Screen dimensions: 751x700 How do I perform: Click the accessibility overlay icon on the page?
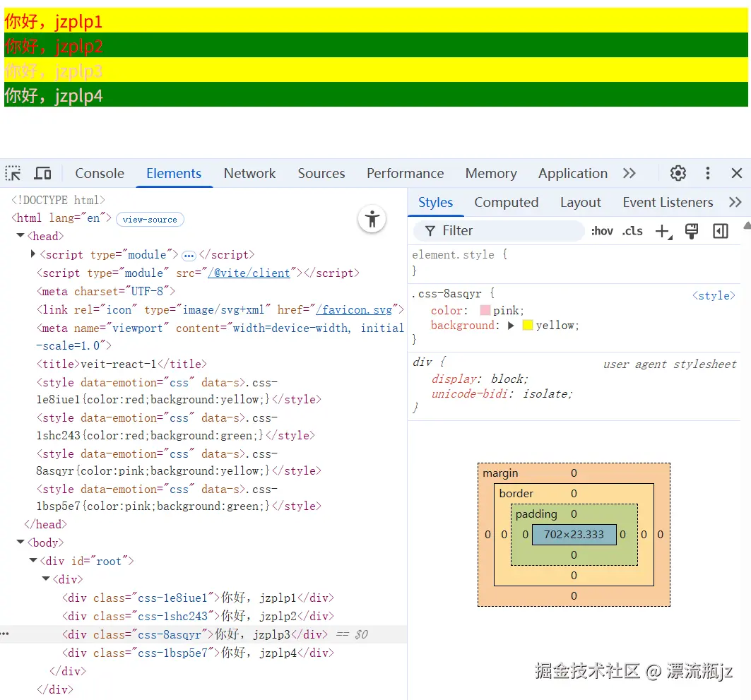pyautogui.click(x=372, y=219)
